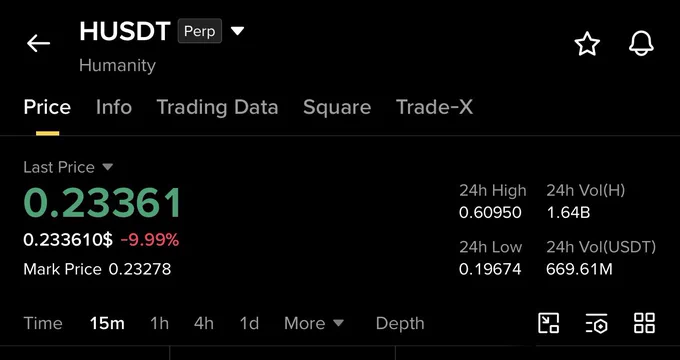Expand the HUSDT pair selector arrow
Viewport: 680px width, 360px height.
coord(237,31)
